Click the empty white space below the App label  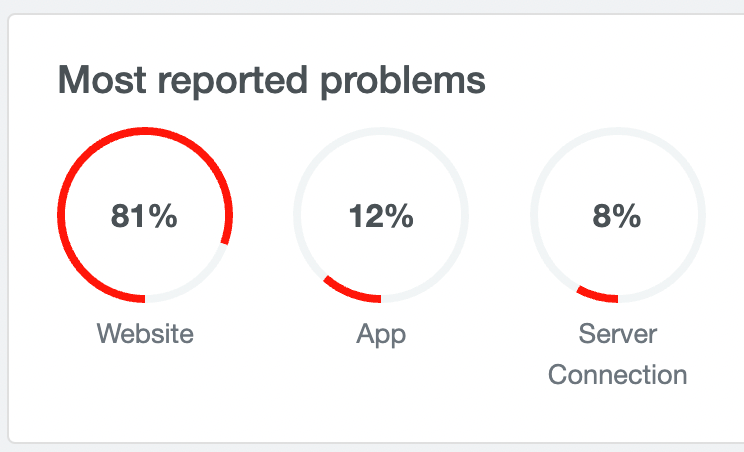(x=381, y=394)
